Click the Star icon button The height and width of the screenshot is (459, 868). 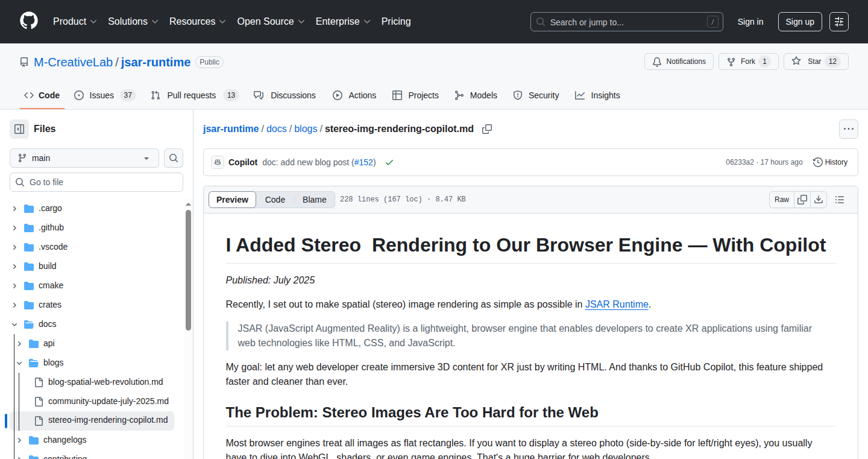(x=816, y=62)
